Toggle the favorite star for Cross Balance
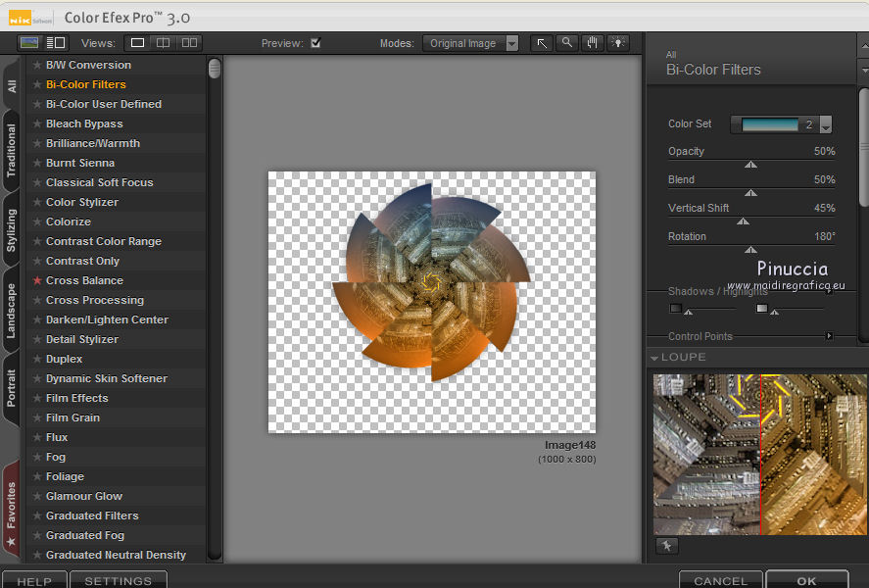Viewport: 869px width, 588px height. [37, 280]
